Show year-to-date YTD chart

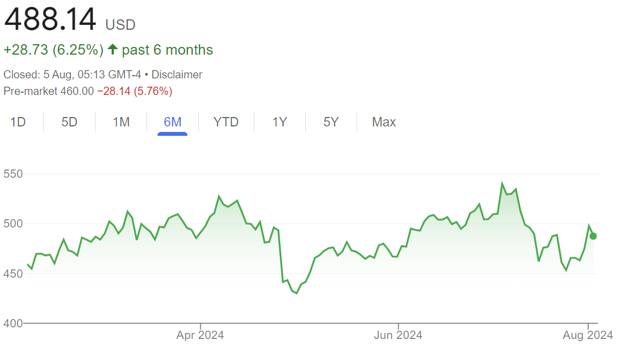(226, 122)
